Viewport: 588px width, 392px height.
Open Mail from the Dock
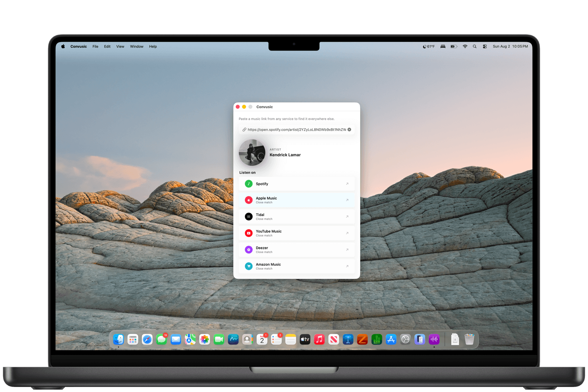point(176,339)
